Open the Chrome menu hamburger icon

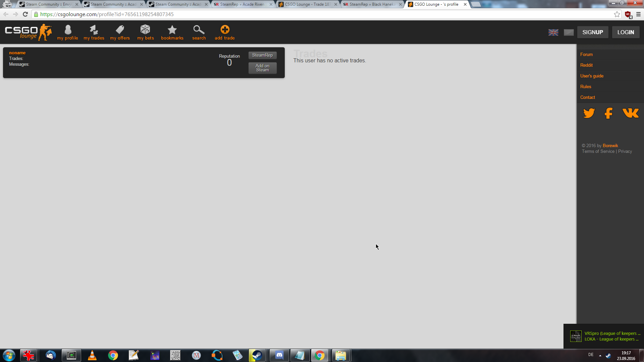pyautogui.click(x=638, y=14)
